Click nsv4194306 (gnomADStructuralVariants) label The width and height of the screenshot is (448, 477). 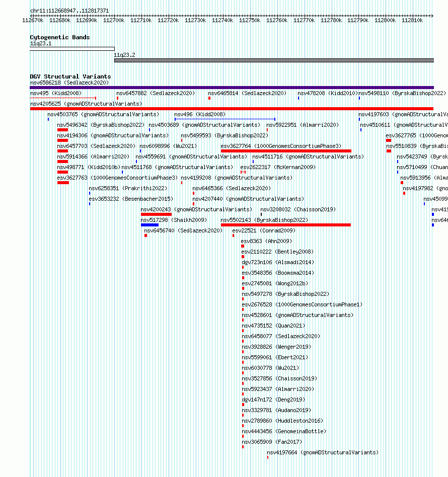click(113, 136)
